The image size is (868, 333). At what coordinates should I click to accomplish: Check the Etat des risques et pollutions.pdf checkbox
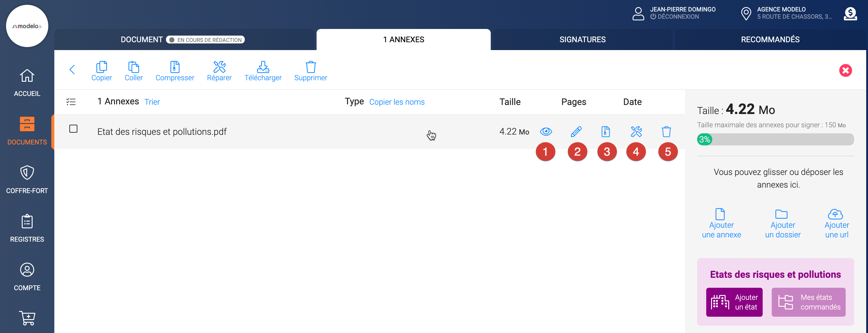[73, 129]
